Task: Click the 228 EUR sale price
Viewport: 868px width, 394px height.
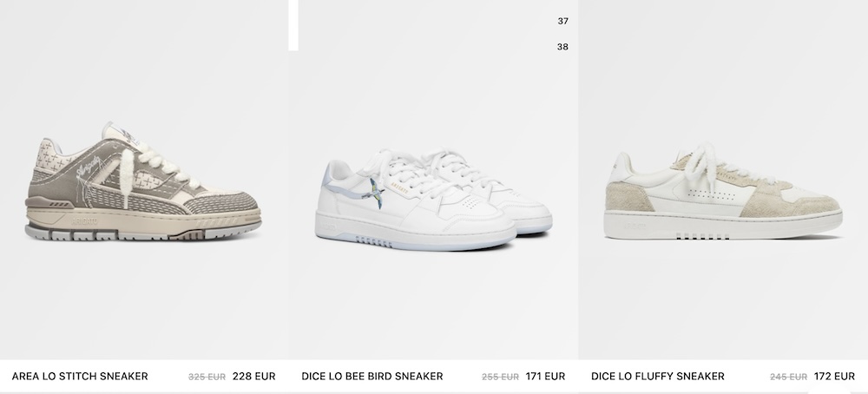Action: 253,377
